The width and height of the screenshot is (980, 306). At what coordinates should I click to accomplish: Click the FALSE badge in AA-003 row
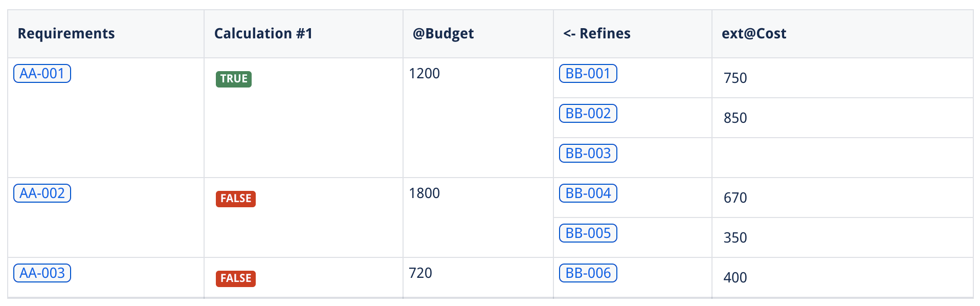235,278
